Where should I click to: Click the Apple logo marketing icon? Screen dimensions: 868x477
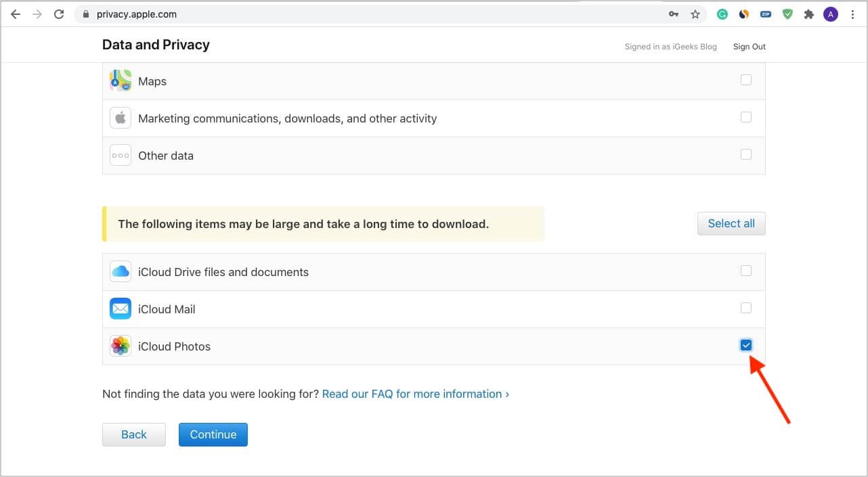[121, 118]
